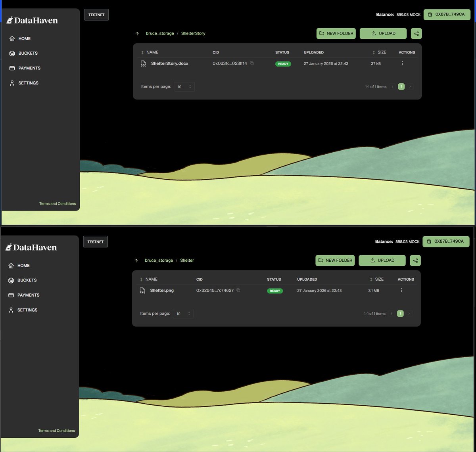The height and width of the screenshot is (452, 476).
Task: Click the share icon in the ShelterStory view
Action: coord(416,34)
